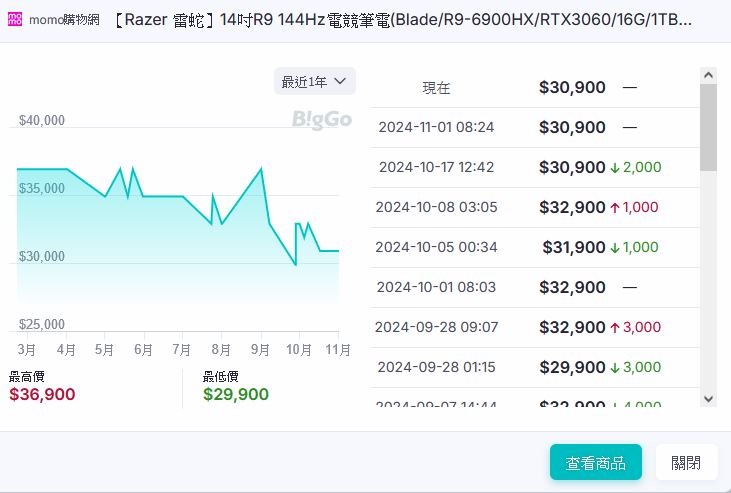Viewport: 731px width, 493px height.
Task: Click the ↑3,000 price rise indicator
Action: tap(636, 327)
